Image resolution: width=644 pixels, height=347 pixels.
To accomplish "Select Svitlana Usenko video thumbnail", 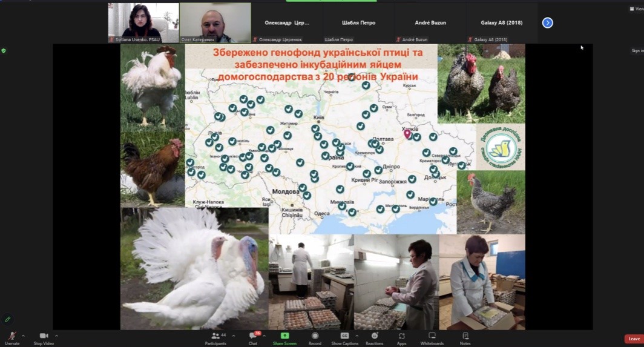I will [x=143, y=23].
